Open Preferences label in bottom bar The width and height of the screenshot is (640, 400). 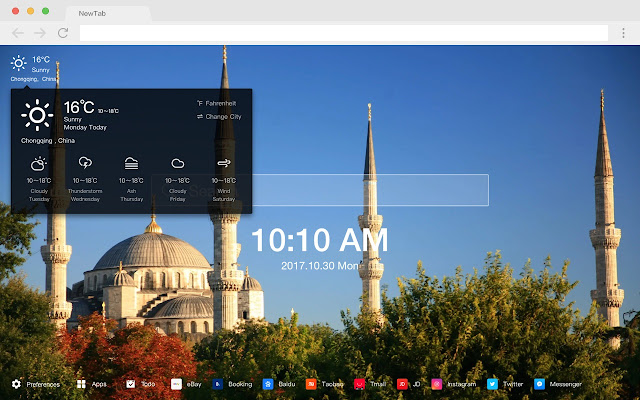[43, 384]
